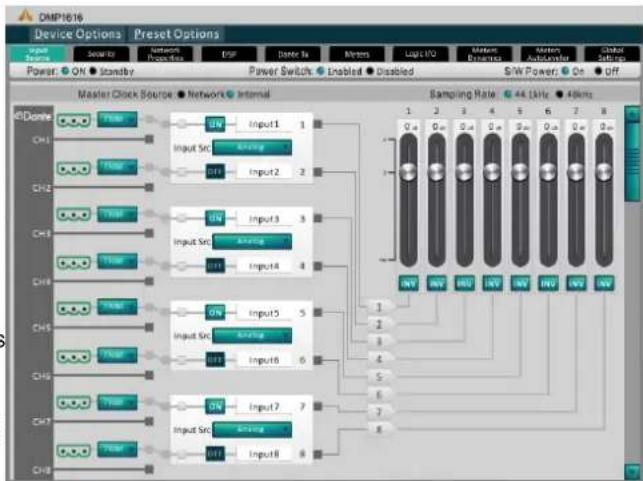Screen dimensions: 643x481
Task: Open Input Src dropdown for Inputs 7-8
Action: click(x=252, y=430)
